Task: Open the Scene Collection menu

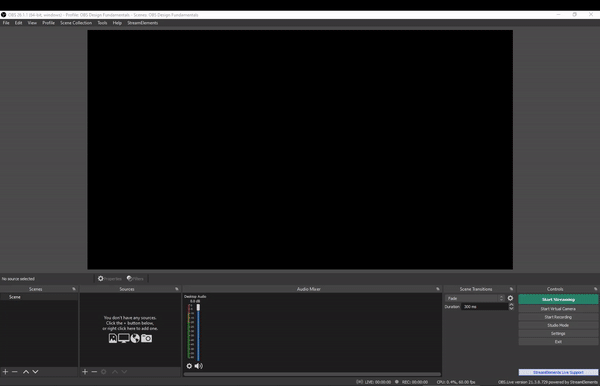Action: 76,23
